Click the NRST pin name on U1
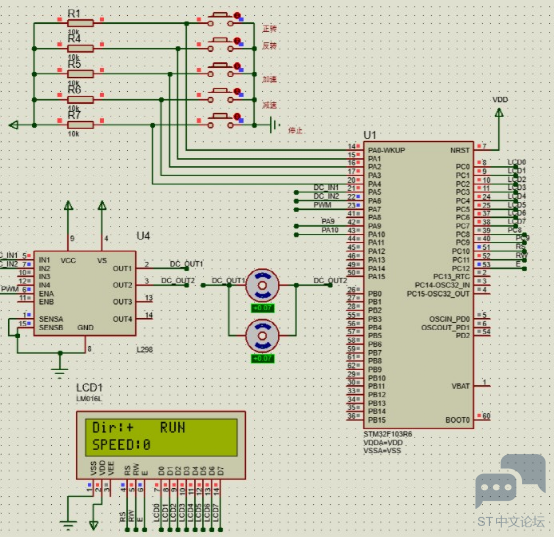The image size is (554, 537). click(460, 151)
